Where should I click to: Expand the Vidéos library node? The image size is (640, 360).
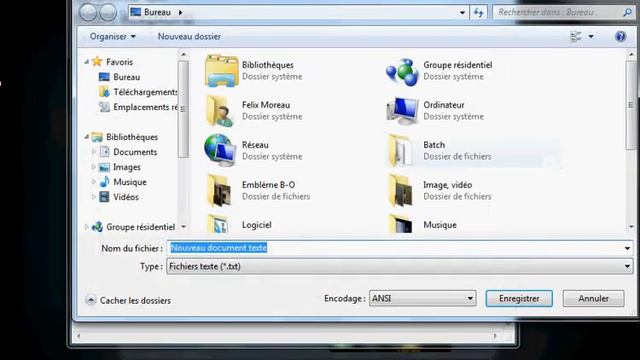93,197
